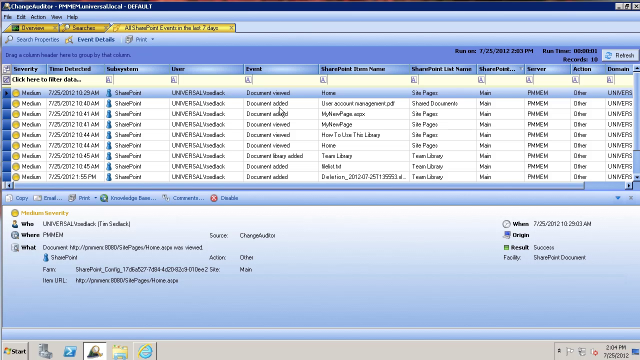Open the Action menu

click(38, 17)
